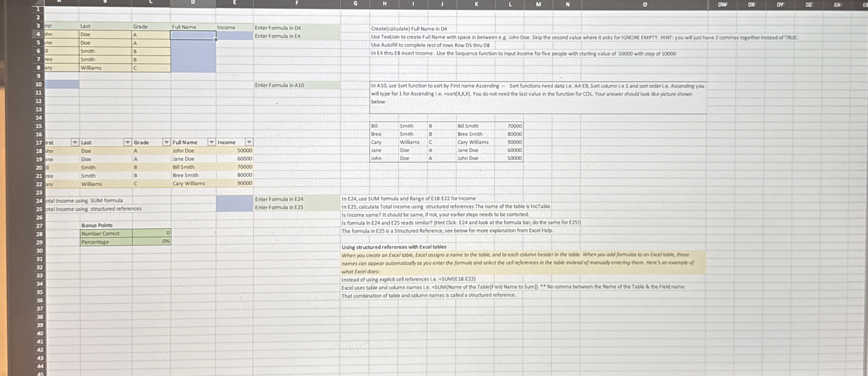Open the Full Name column filter dropdown
This screenshot has height=376, width=868.
212,142
